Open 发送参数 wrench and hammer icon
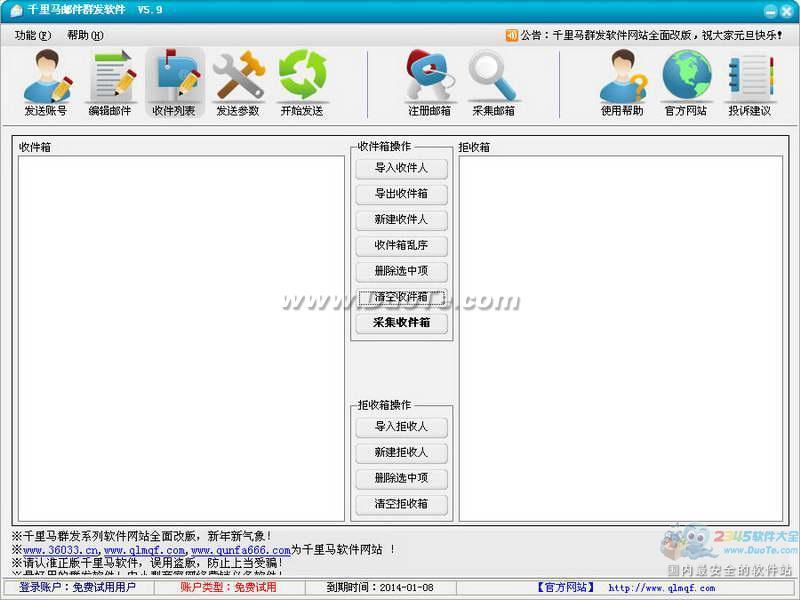 238,83
